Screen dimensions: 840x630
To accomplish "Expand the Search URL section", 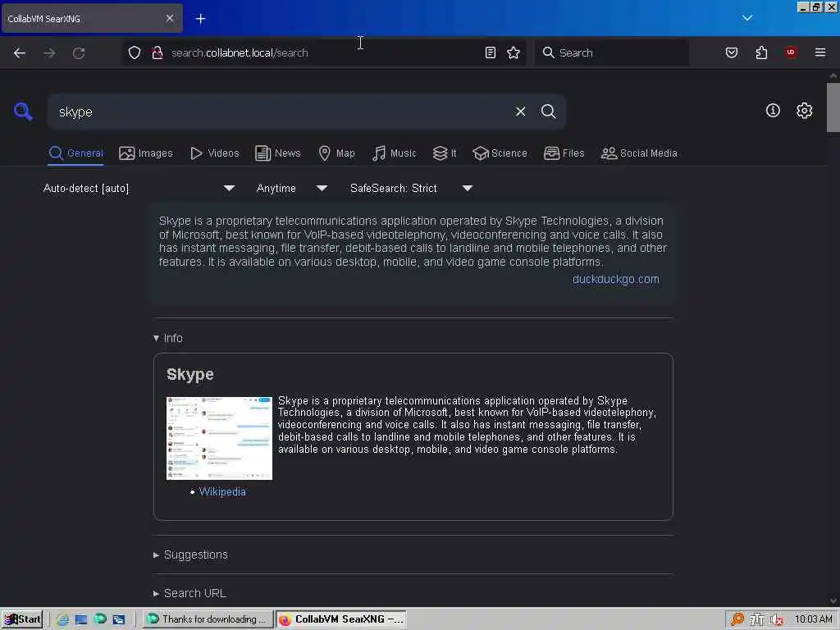I will pyautogui.click(x=189, y=594).
